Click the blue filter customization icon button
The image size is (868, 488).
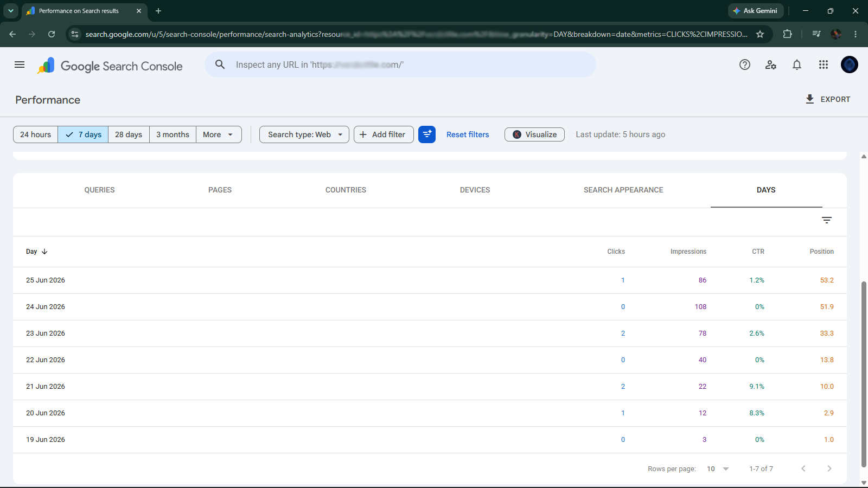click(x=427, y=134)
